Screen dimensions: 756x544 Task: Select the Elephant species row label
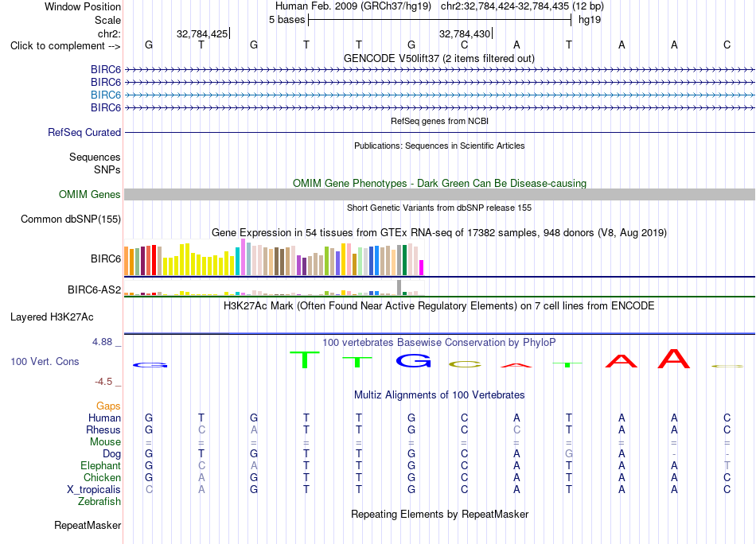[x=100, y=465]
